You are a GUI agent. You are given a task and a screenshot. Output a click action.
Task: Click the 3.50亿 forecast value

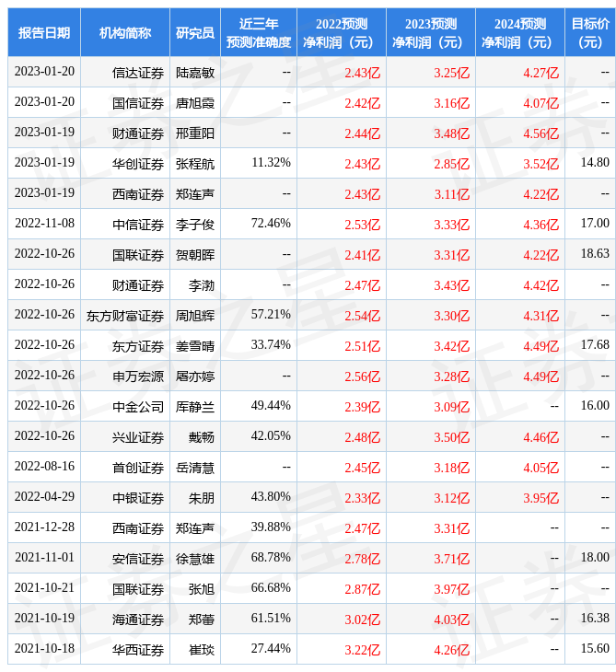pos(452,437)
